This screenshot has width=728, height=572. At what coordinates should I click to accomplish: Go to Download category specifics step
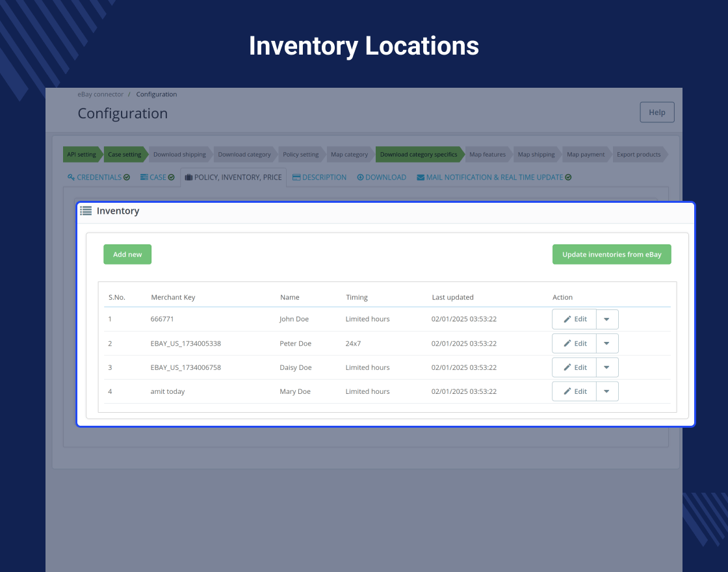tap(419, 155)
